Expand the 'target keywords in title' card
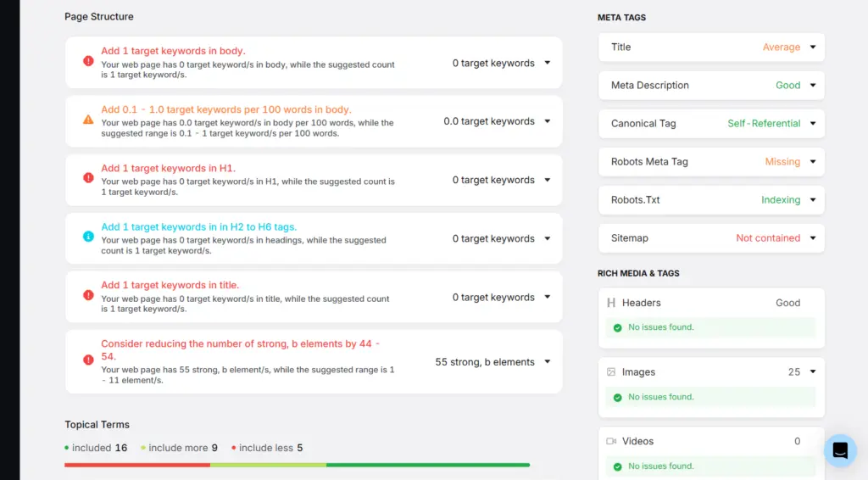Viewport: 868px width, 480px height. [547, 298]
